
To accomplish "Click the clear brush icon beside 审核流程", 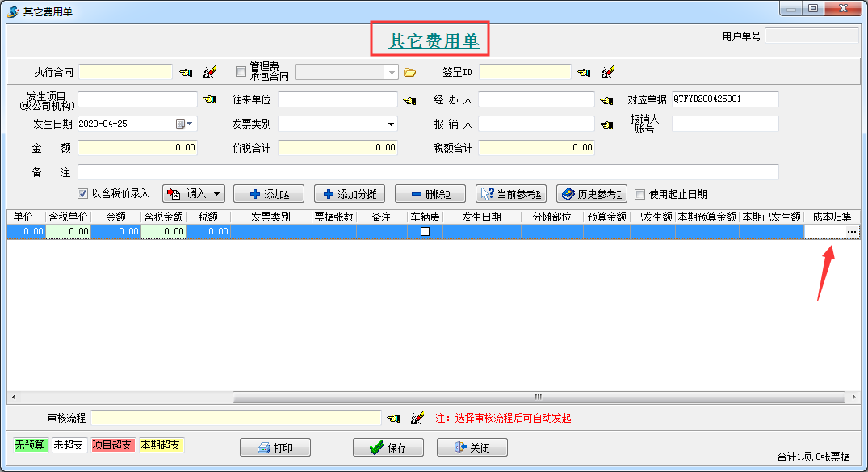I will (x=417, y=418).
